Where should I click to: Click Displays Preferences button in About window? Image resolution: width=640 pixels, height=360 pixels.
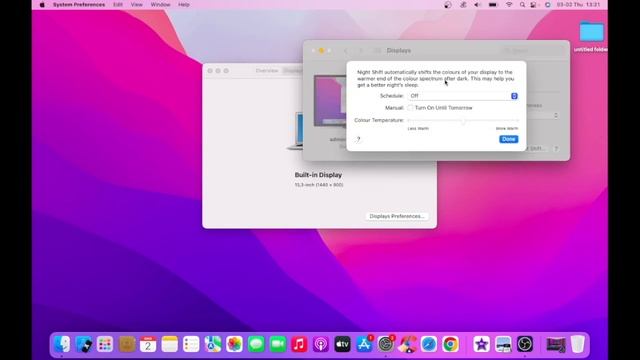(396, 216)
